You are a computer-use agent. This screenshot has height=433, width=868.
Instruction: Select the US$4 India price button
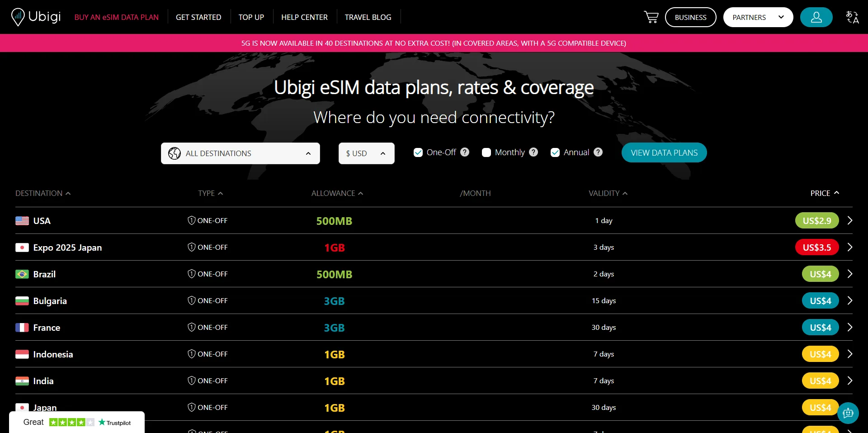821,381
